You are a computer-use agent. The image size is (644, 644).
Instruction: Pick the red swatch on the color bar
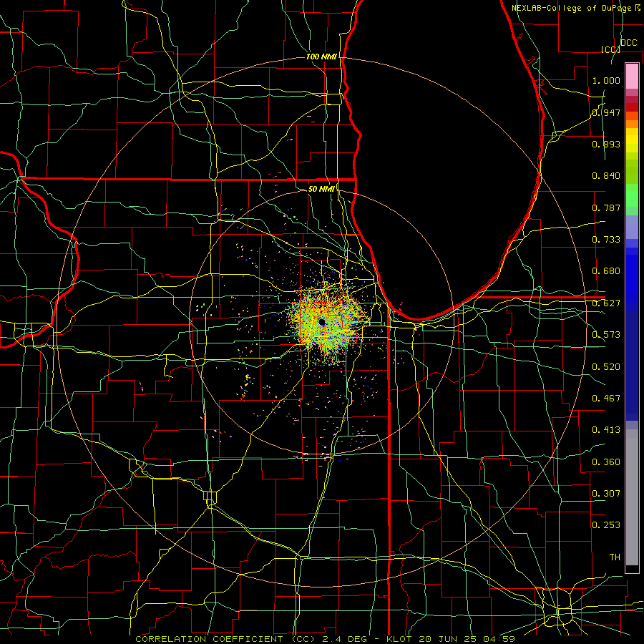(632, 107)
